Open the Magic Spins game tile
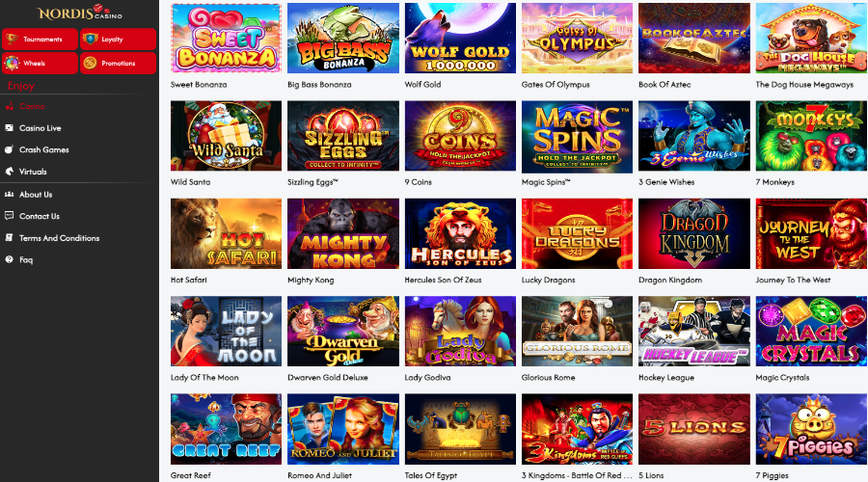 point(577,136)
